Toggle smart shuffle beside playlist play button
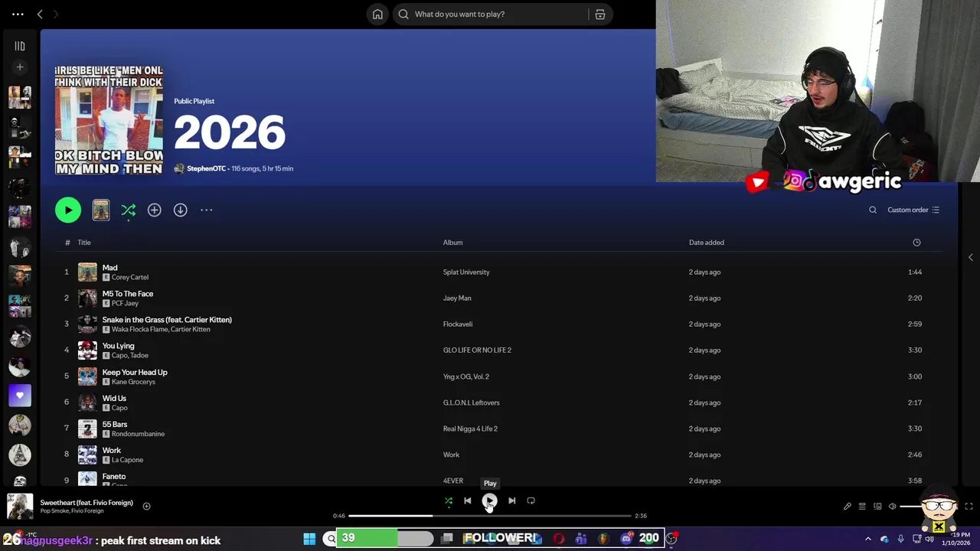 coord(129,210)
